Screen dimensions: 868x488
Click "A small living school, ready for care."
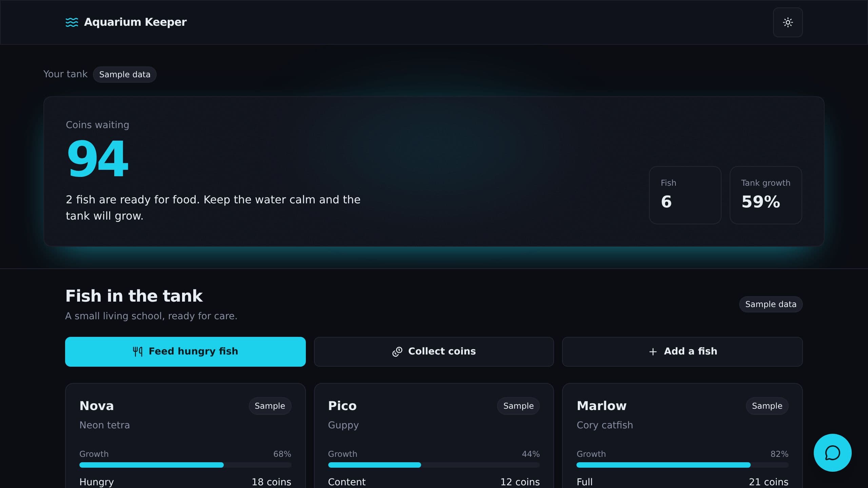tap(151, 316)
